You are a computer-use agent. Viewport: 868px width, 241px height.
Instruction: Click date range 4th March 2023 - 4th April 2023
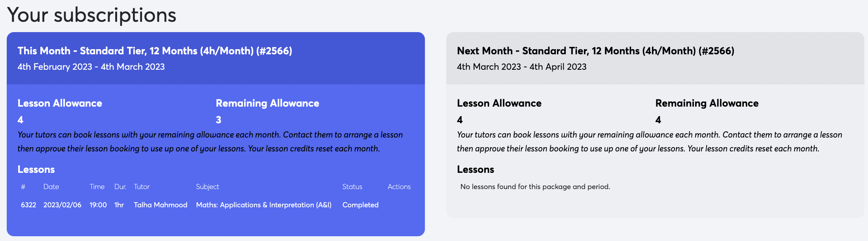click(x=521, y=67)
